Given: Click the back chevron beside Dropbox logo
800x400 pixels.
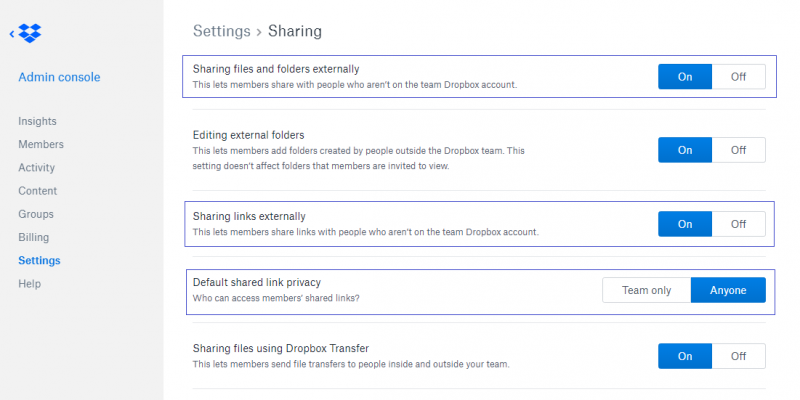Looking at the screenshot, I should (x=12, y=35).
